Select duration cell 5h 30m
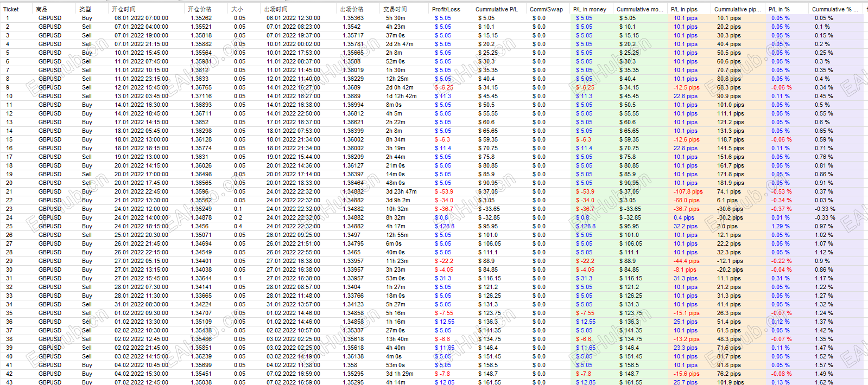868x385 pixels. pos(396,18)
